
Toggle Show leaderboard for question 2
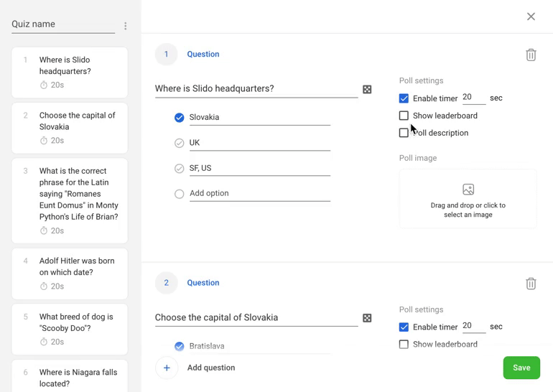[x=404, y=345]
